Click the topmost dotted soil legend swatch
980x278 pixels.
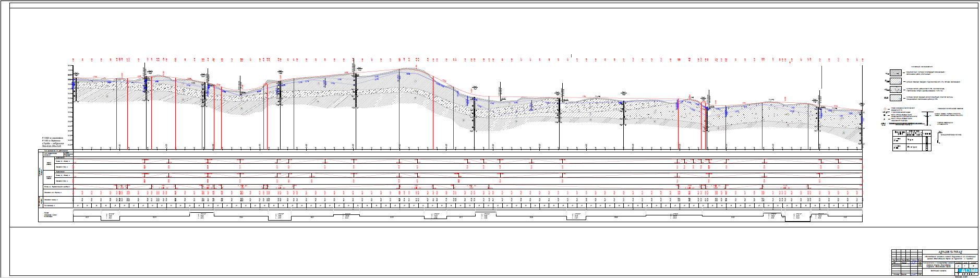click(x=896, y=73)
